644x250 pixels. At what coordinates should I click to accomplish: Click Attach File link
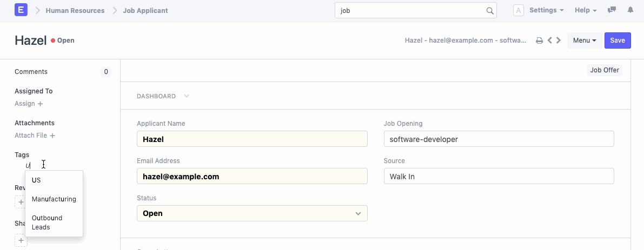click(35, 136)
